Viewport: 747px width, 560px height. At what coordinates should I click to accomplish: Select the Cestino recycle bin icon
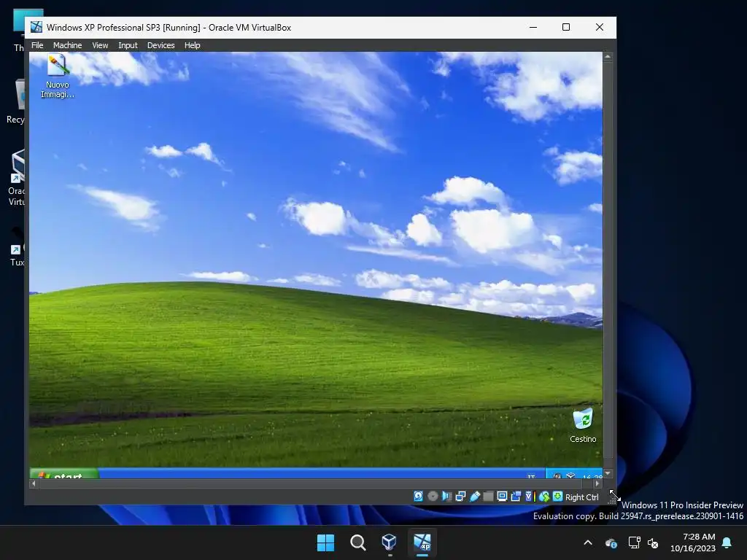pos(583,425)
